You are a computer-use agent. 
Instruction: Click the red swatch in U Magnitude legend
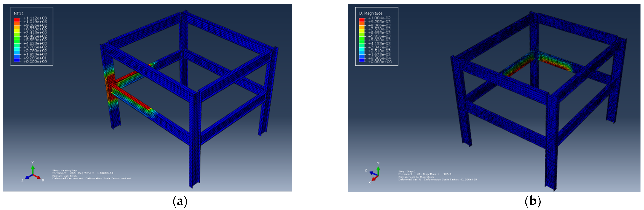click(361, 20)
